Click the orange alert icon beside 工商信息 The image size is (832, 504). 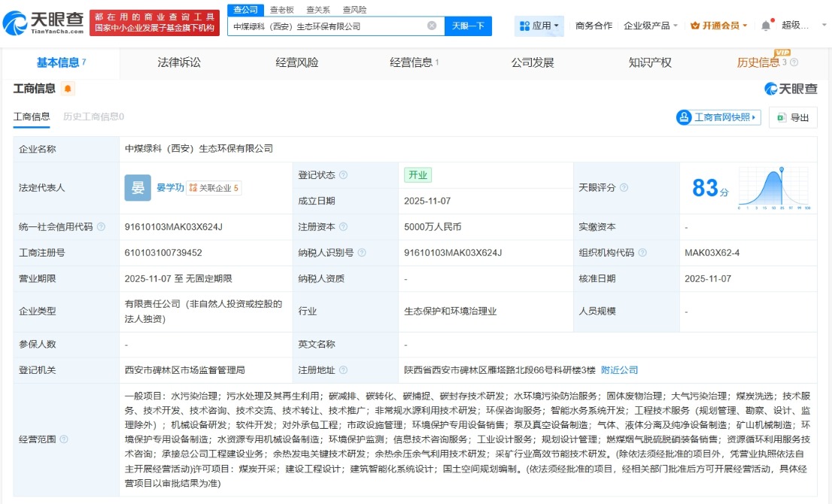point(68,89)
